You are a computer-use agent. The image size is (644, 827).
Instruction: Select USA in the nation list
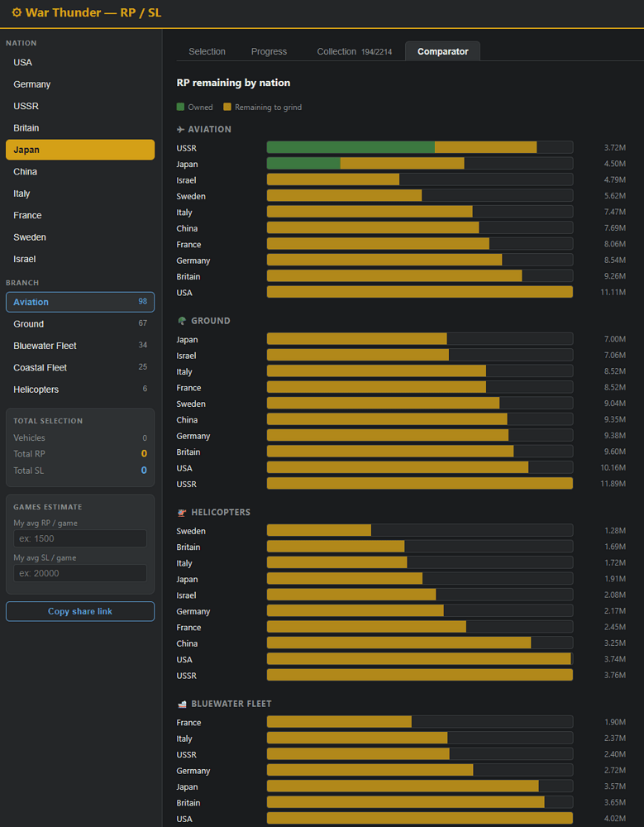[80, 62]
